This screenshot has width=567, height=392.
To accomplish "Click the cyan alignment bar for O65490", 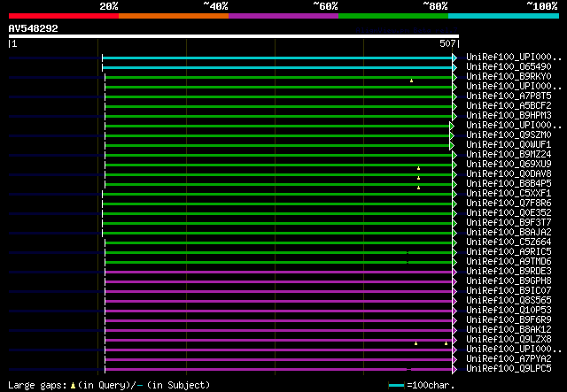I will pos(277,67).
